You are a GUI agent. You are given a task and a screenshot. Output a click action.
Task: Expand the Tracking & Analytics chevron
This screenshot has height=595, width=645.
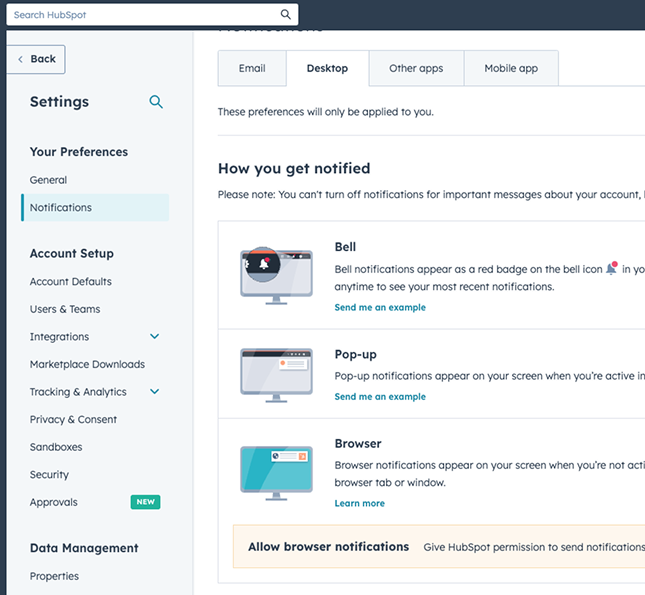pyautogui.click(x=155, y=392)
